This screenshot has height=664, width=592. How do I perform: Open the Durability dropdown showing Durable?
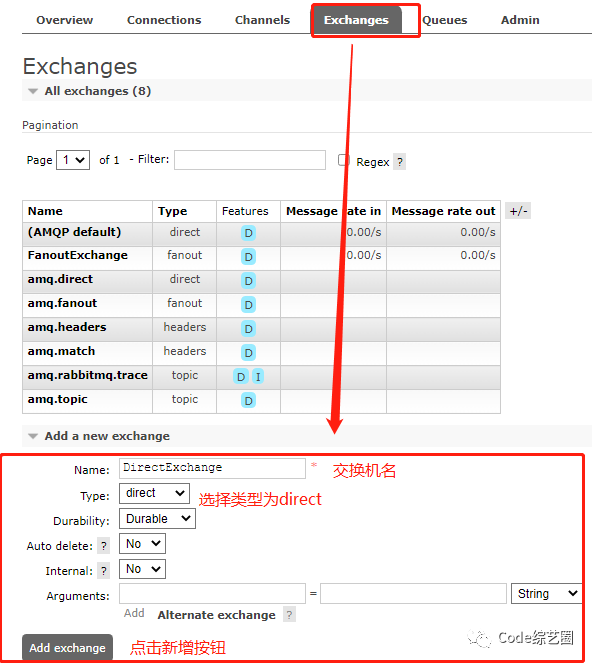(158, 519)
